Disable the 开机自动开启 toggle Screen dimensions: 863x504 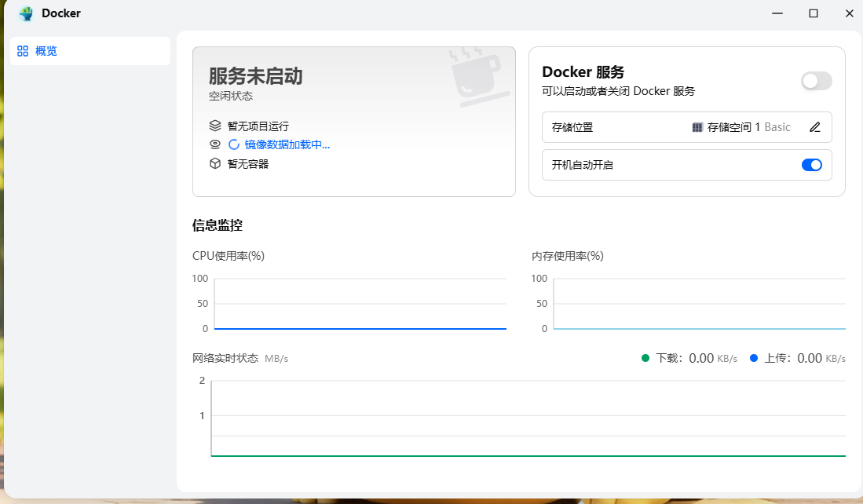click(x=812, y=165)
